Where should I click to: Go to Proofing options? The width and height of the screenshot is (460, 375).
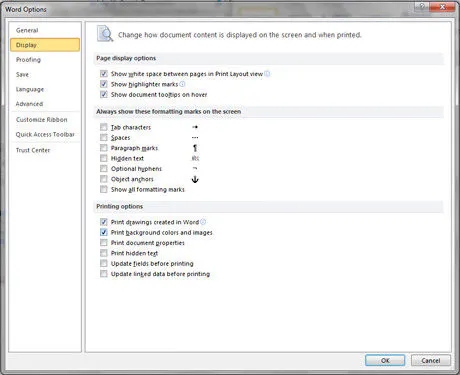(45, 60)
